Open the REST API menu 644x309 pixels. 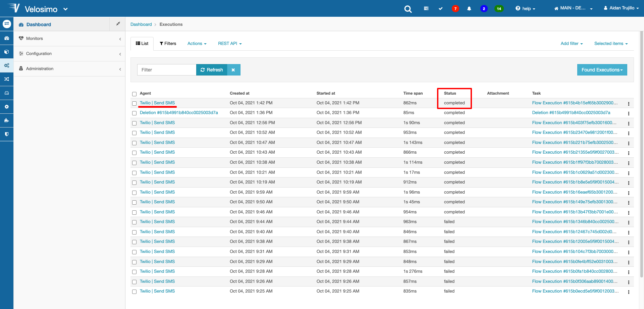230,44
